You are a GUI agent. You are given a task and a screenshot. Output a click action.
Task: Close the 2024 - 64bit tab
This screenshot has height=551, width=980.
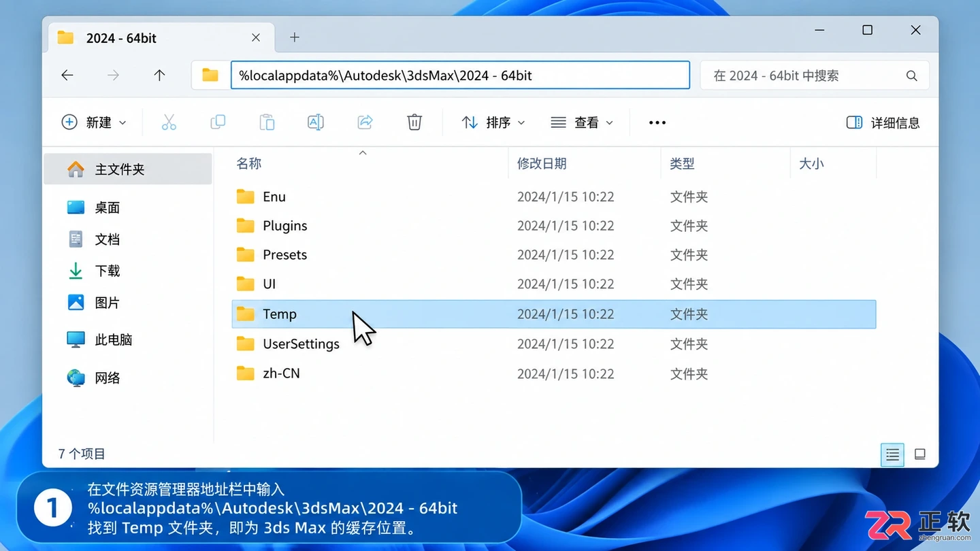(x=256, y=37)
